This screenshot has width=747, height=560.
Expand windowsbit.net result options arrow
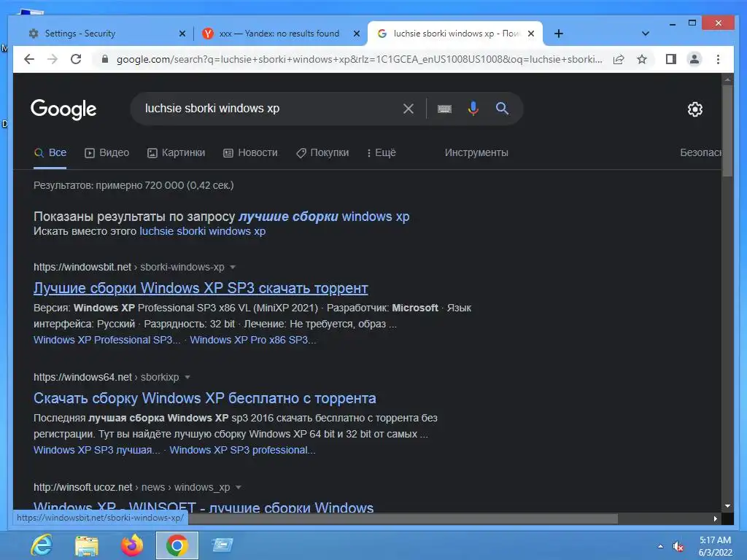[233, 267]
